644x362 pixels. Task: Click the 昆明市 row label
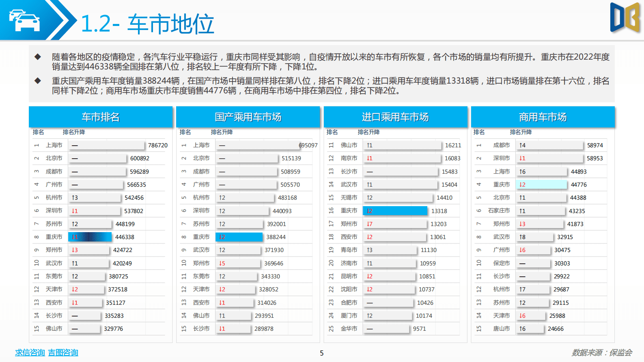349,276
